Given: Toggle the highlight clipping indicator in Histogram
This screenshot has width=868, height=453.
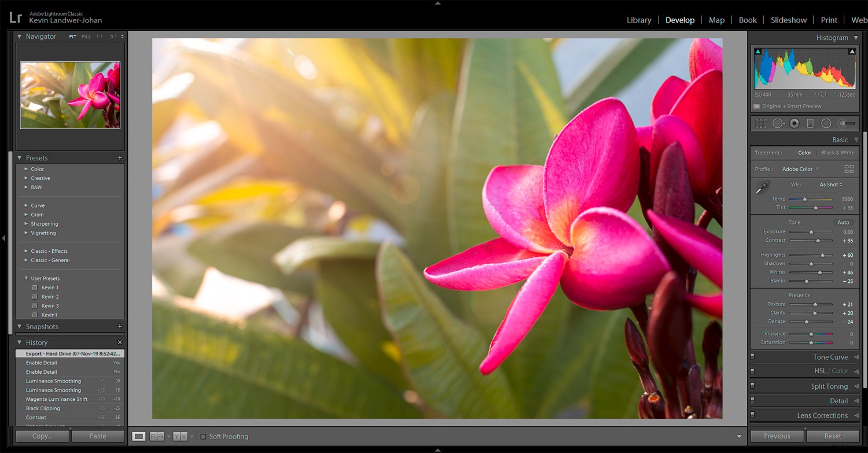Looking at the screenshot, I should 852,50.
